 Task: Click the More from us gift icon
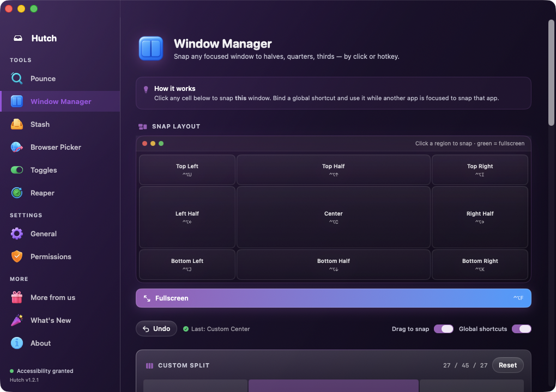tap(17, 297)
